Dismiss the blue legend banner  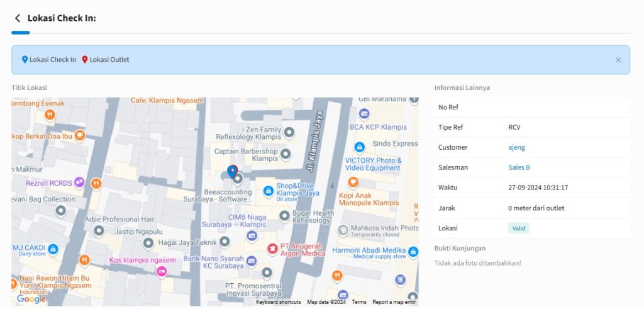[x=618, y=60]
